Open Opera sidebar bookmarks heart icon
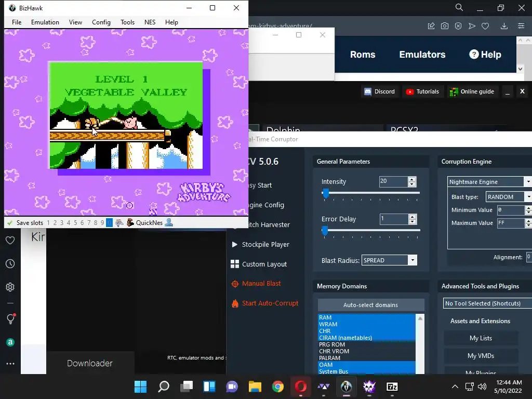 (10, 240)
